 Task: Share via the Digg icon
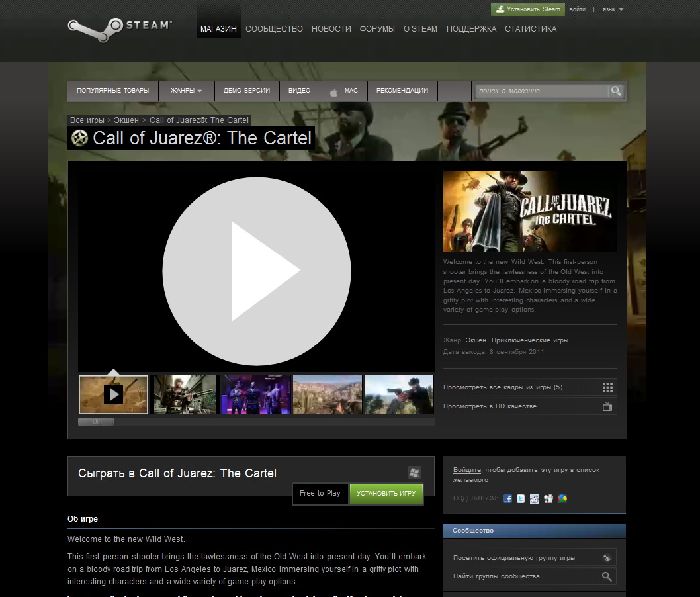click(x=548, y=499)
